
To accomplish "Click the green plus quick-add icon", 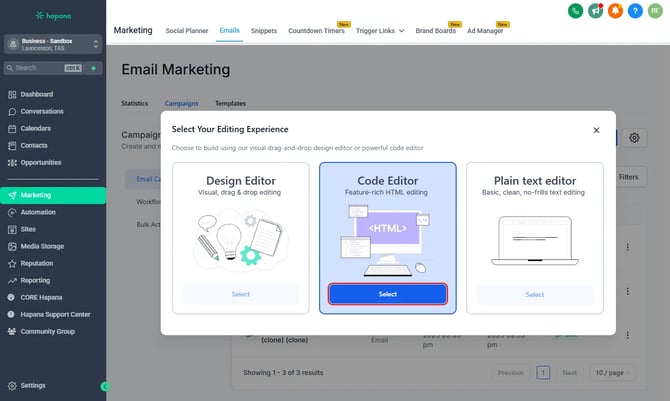I will [x=94, y=68].
